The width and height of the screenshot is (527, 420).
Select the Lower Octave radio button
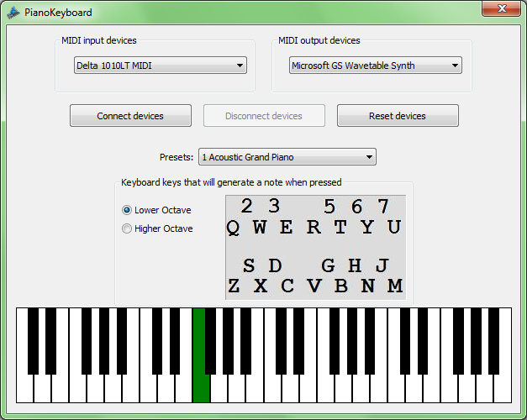pos(128,210)
